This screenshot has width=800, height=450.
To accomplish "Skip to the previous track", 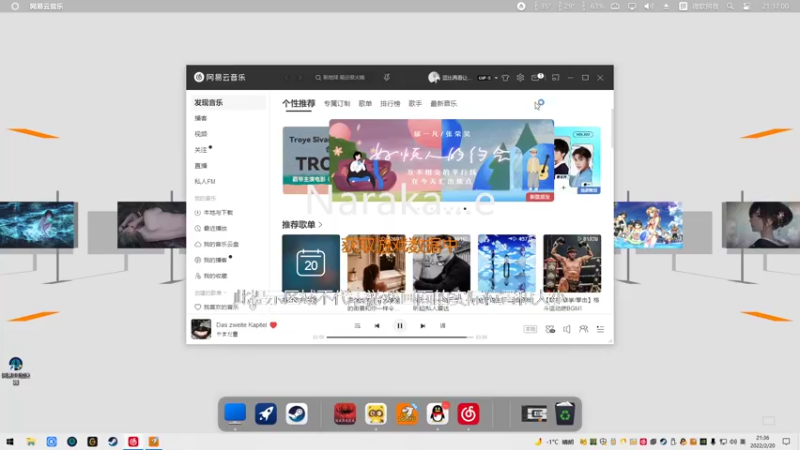I will (x=377, y=326).
